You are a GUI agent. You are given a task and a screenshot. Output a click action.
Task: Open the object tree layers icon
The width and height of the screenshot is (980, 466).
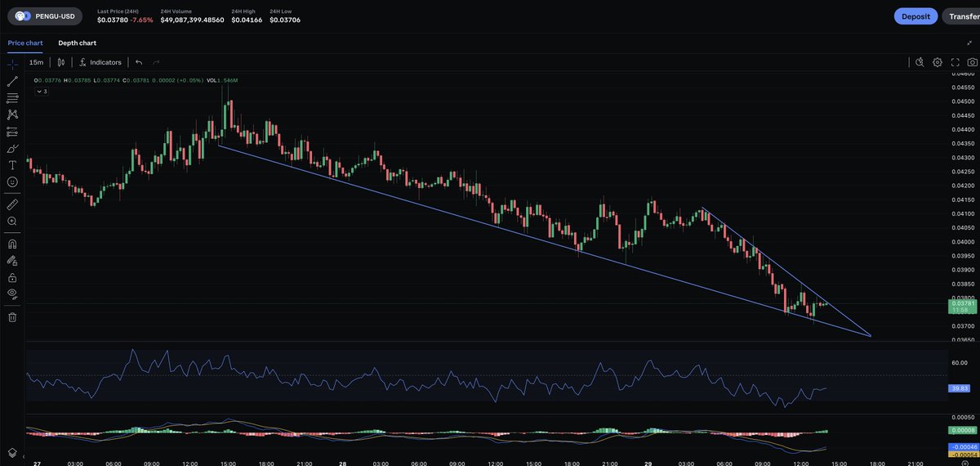coord(12,451)
